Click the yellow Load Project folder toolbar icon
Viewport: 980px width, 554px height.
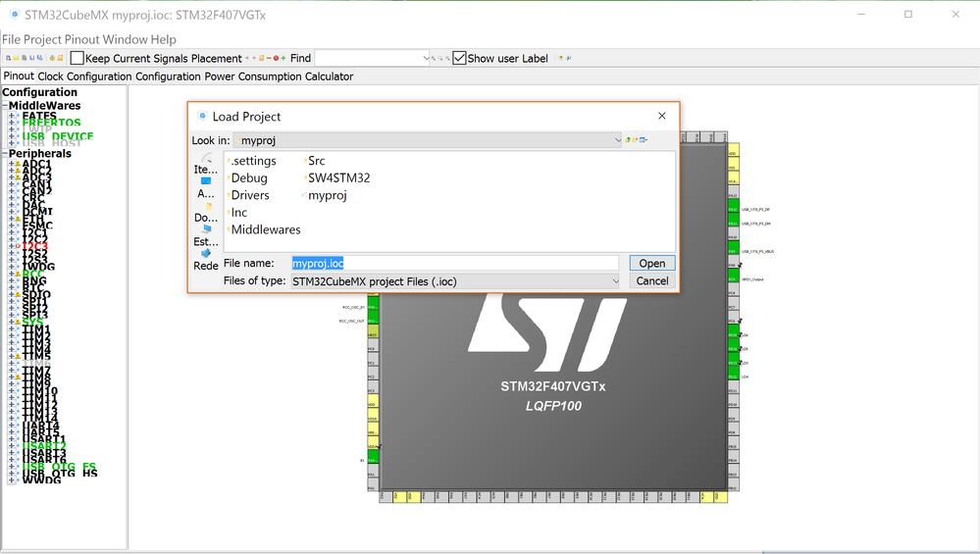pos(17,58)
